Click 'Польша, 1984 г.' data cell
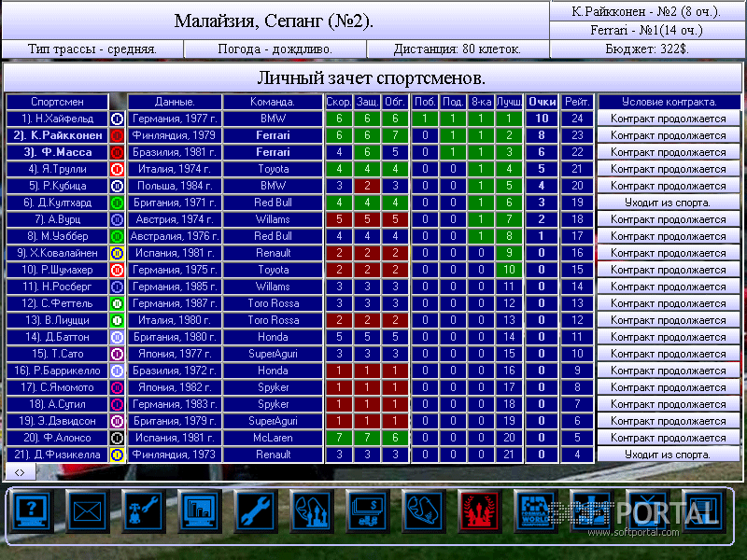747x560 pixels. point(175,186)
